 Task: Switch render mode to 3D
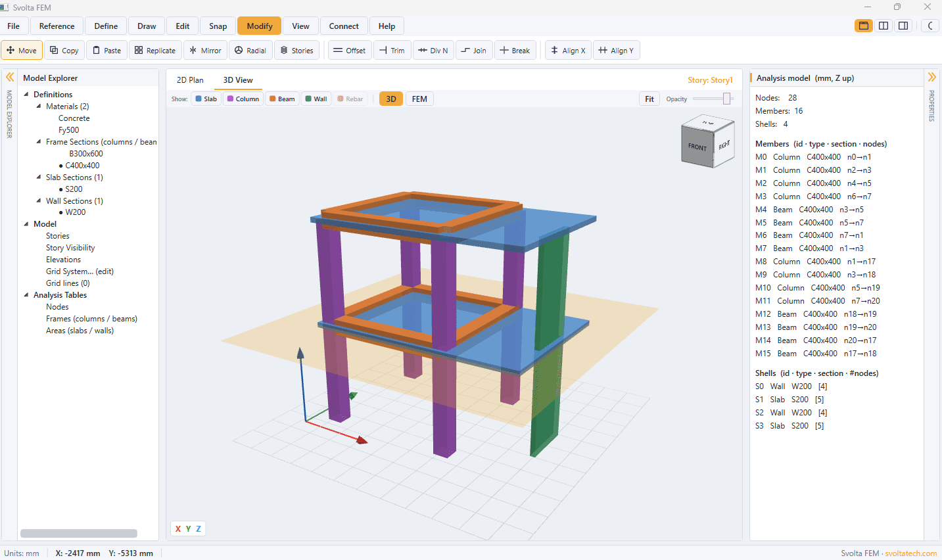390,99
